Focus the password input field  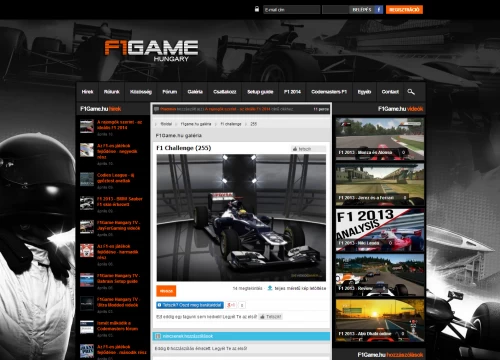335,10
